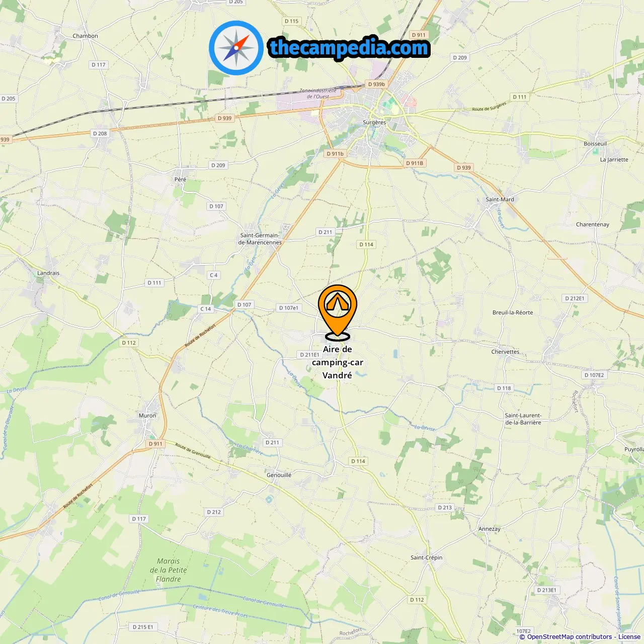Screen dimensions: 644x644
Task: Click the D 107e1 road shield
Action: pos(289,308)
